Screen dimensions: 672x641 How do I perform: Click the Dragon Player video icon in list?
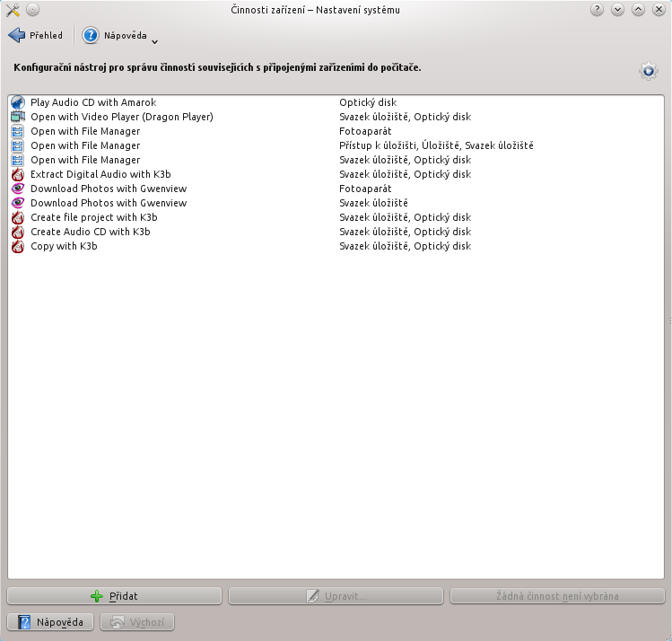point(18,117)
